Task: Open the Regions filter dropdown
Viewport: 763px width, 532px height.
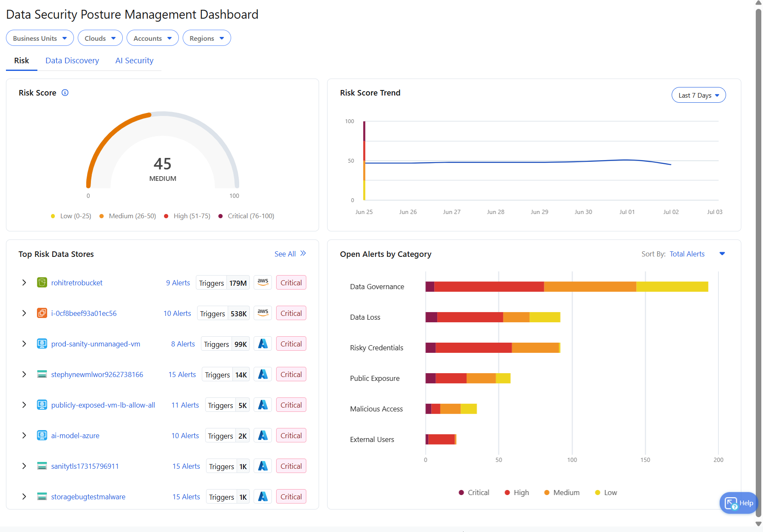Action: [207, 38]
